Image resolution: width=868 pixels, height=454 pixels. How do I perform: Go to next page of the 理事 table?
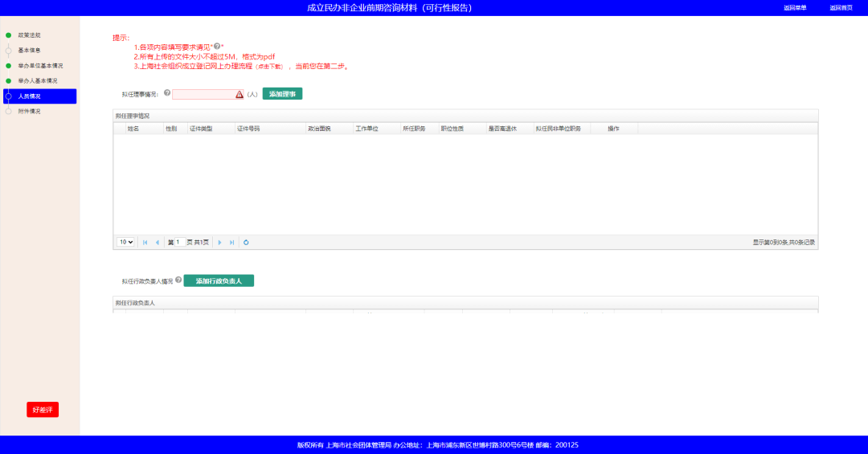(219, 243)
